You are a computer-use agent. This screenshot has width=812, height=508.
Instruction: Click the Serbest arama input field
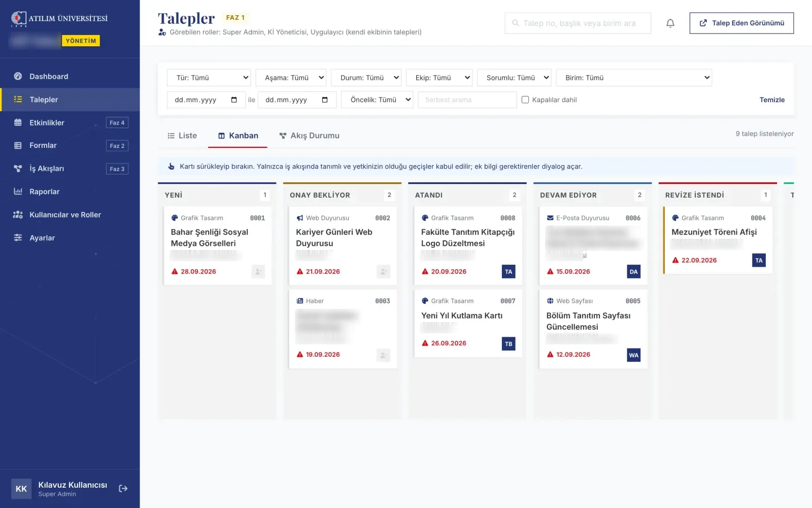467,100
